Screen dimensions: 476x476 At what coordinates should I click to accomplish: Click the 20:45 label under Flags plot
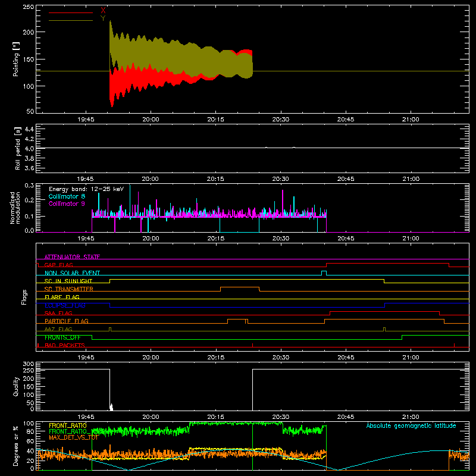pyautogui.click(x=346, y=358)
